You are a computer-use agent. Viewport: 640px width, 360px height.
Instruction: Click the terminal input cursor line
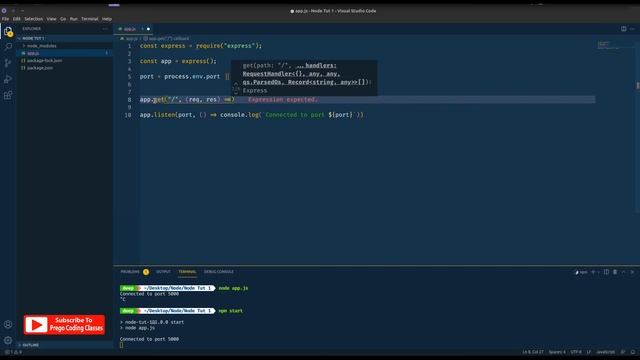click(121, 345)
